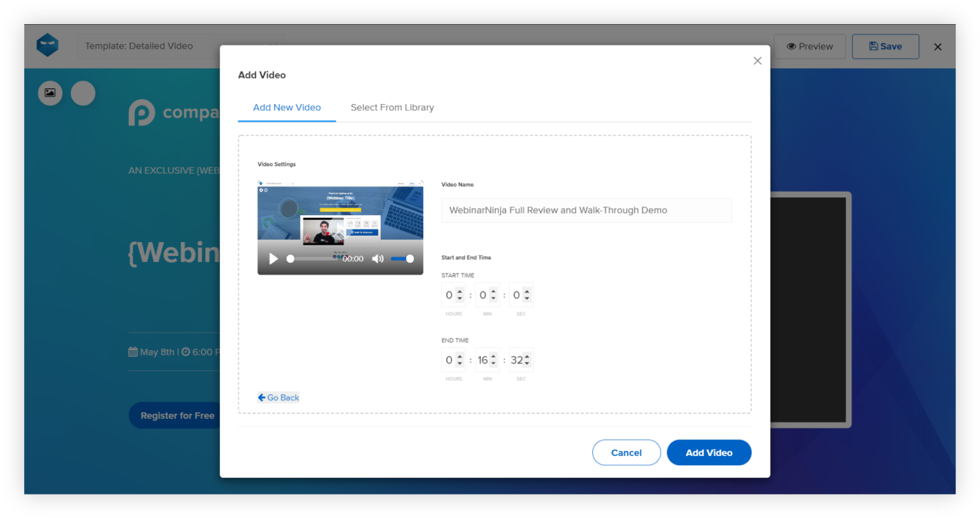Click Register for Free button behind dialog

(x=175, y=416)
